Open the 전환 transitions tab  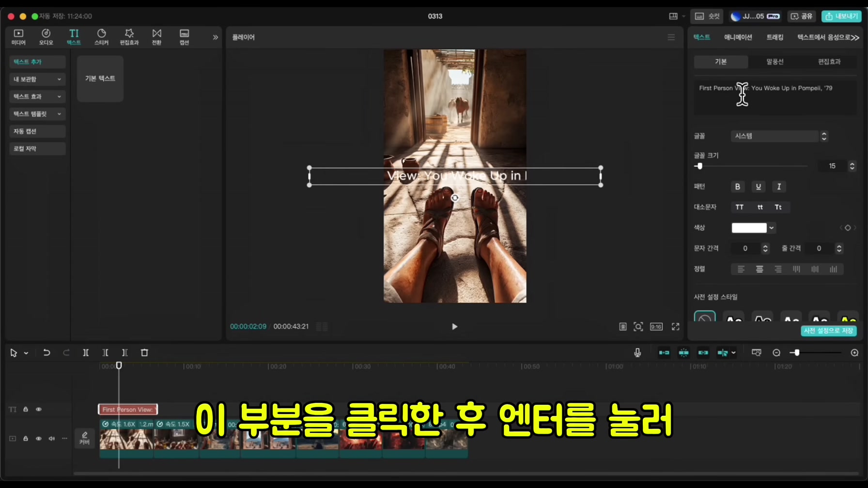[x=156, y=37]
